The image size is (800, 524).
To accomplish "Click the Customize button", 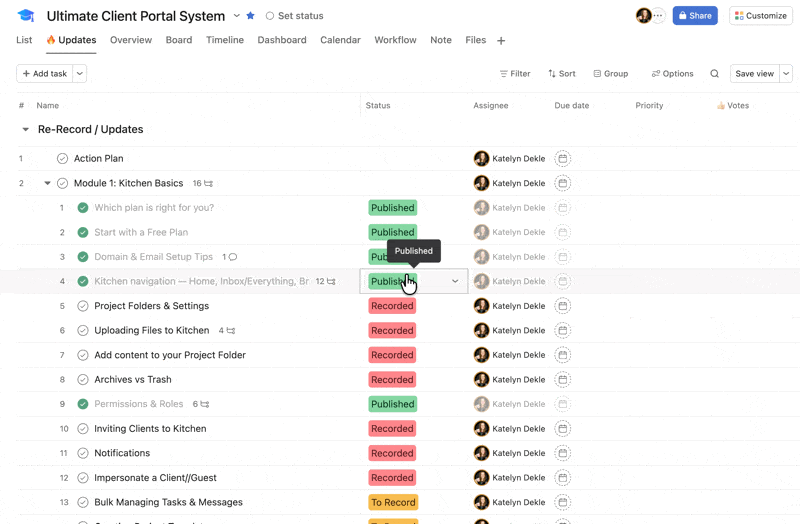I will click(760, 16).
